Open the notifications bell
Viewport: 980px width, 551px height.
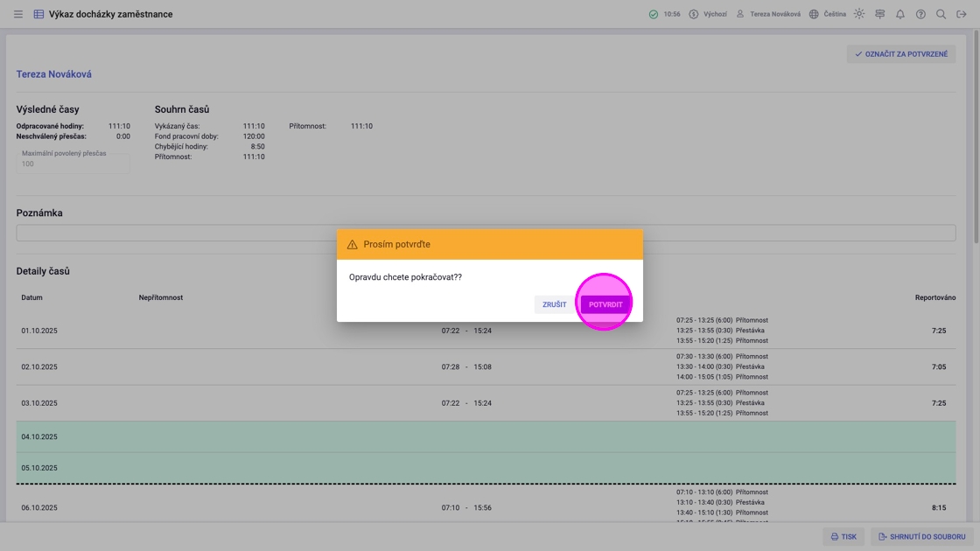(x=900, y=14)
